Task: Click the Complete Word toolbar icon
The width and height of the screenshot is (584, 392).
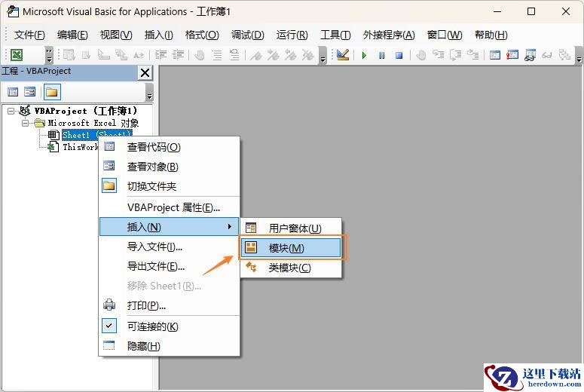Action: (x=138, y=55)
